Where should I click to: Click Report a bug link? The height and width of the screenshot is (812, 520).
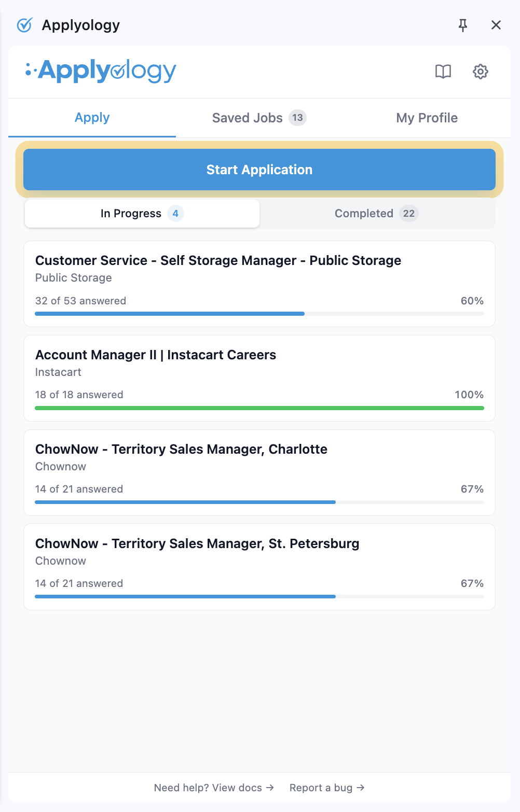(327, 788)
